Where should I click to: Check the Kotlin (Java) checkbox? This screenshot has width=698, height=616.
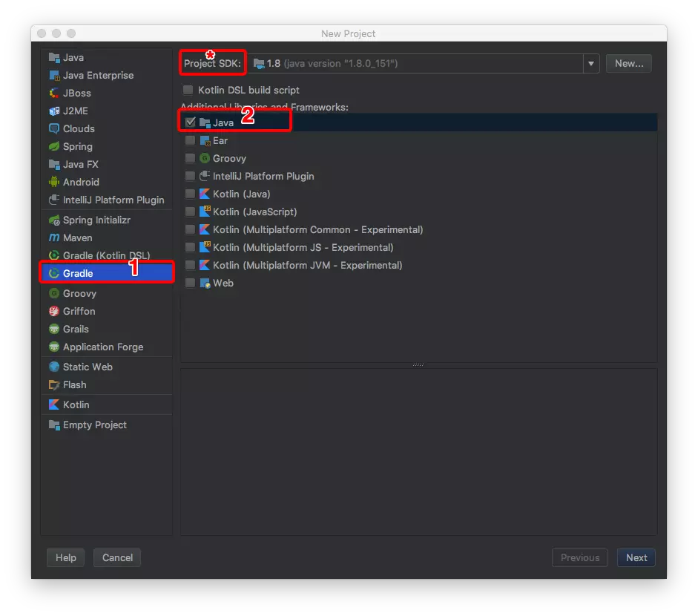pos(191,194)
